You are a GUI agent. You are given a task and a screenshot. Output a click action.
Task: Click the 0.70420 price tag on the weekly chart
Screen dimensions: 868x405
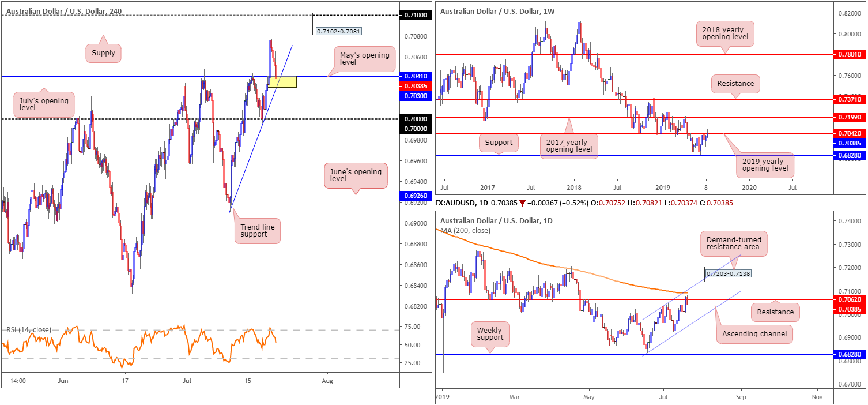[x=850, y=134]
